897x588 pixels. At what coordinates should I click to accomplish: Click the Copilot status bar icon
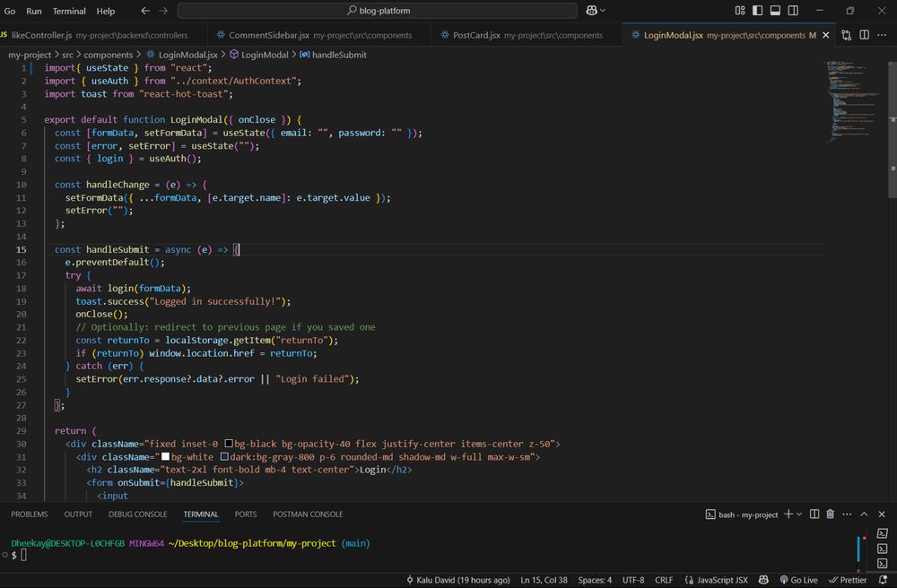click(x=763, y=580)
